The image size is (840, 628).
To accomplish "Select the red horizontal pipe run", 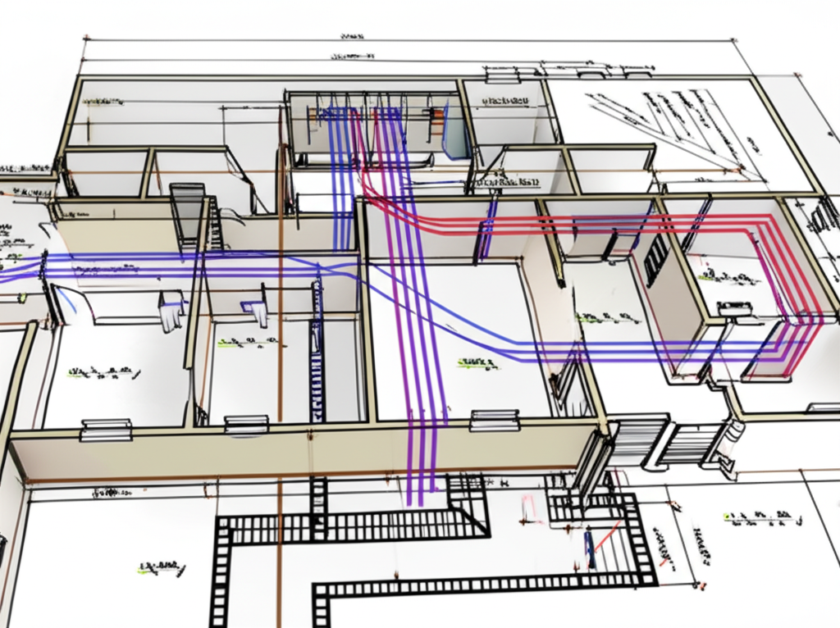I will (x=574, y=223).
